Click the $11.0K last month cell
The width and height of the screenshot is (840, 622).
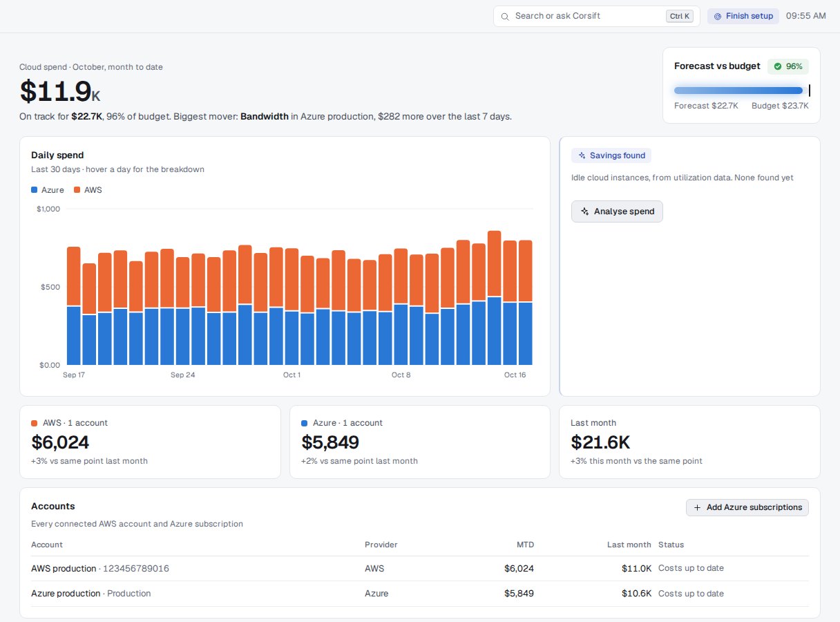click(x=636, y=569)
